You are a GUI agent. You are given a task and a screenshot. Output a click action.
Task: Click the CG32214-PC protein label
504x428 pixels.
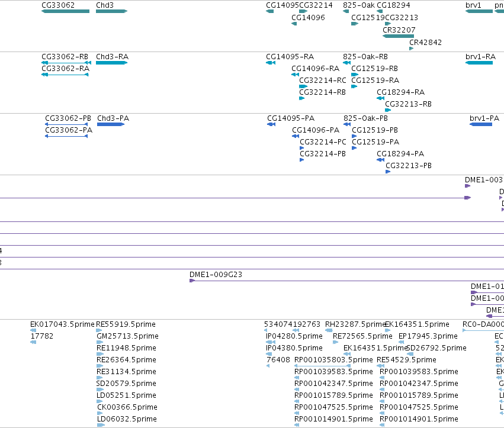(x=323, y=142)
